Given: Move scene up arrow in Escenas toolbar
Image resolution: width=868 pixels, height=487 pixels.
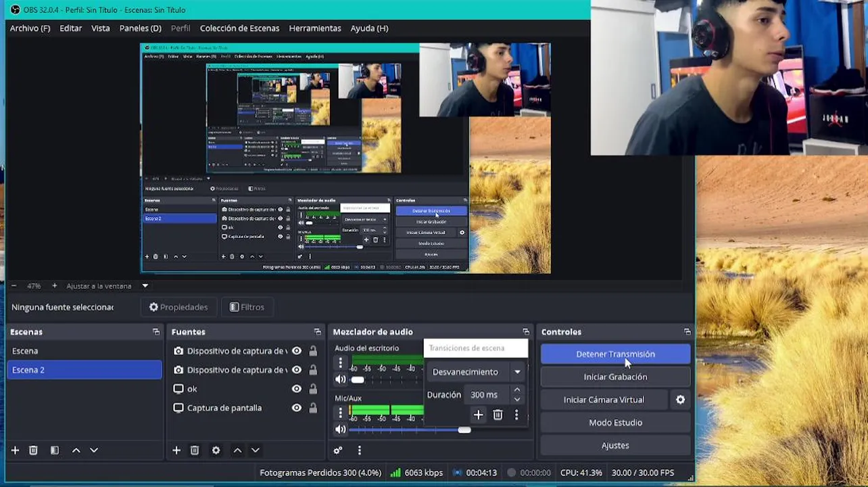Looking at the screenshot, I should click(76, 450).
